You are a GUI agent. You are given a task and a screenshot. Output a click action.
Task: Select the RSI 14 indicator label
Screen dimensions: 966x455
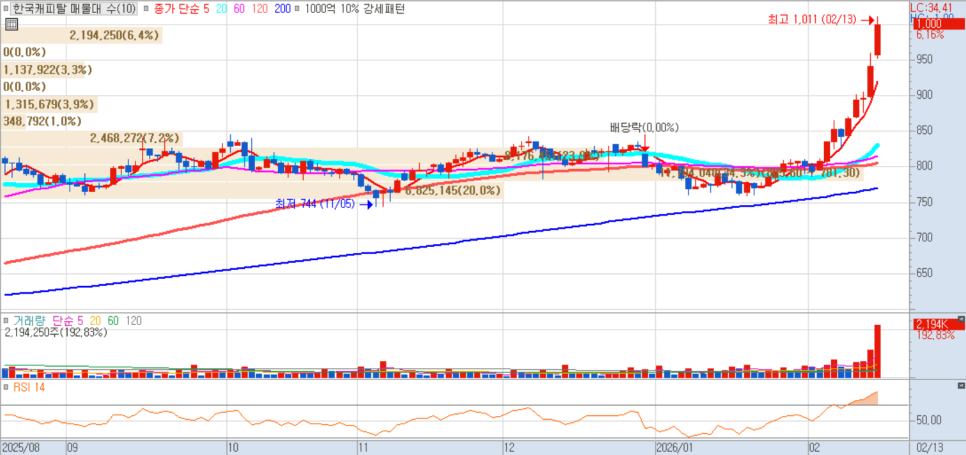point(31,387)
